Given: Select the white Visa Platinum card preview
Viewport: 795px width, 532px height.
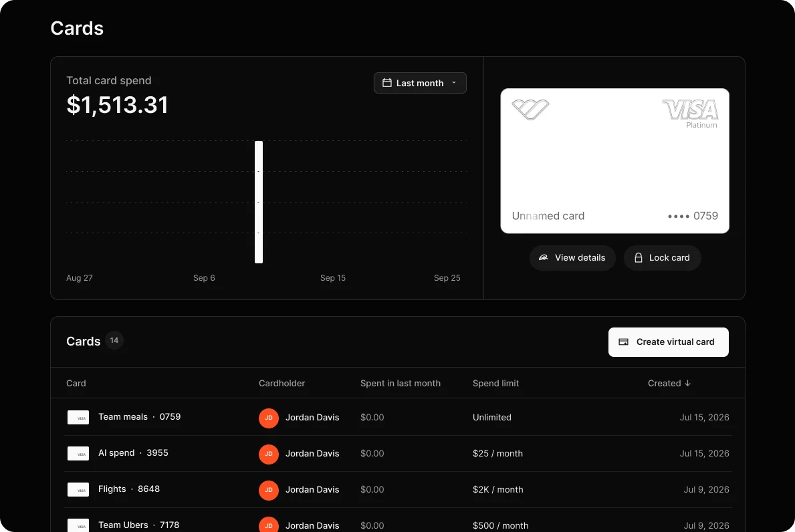Looking at the screenshot, I should [x=614, y=161].
